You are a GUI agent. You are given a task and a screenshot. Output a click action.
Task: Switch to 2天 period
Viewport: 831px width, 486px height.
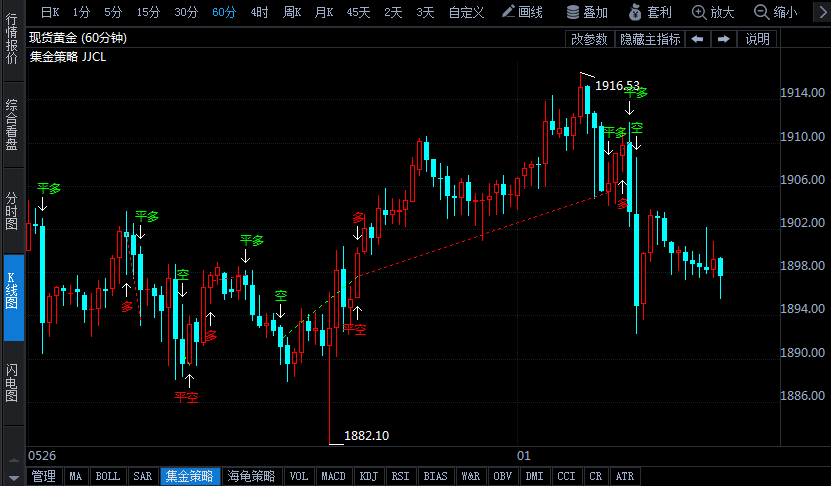pyautogui.click(x=393, y=12)
